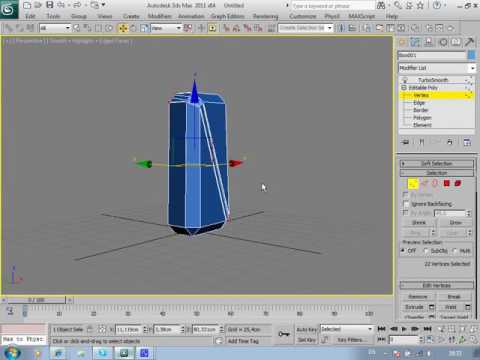
Task: Choose Element sub-object selection icon
Action: coord(458,184)
